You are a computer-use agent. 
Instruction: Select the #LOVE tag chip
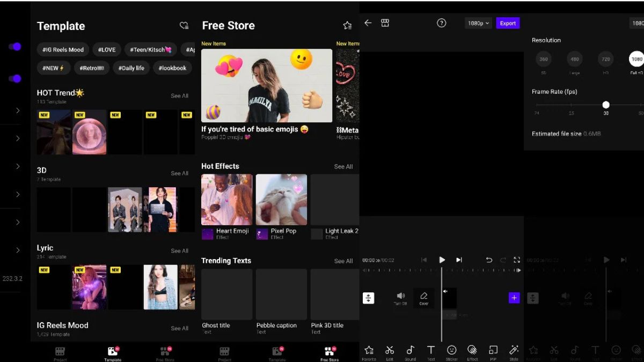click(107, 50)
